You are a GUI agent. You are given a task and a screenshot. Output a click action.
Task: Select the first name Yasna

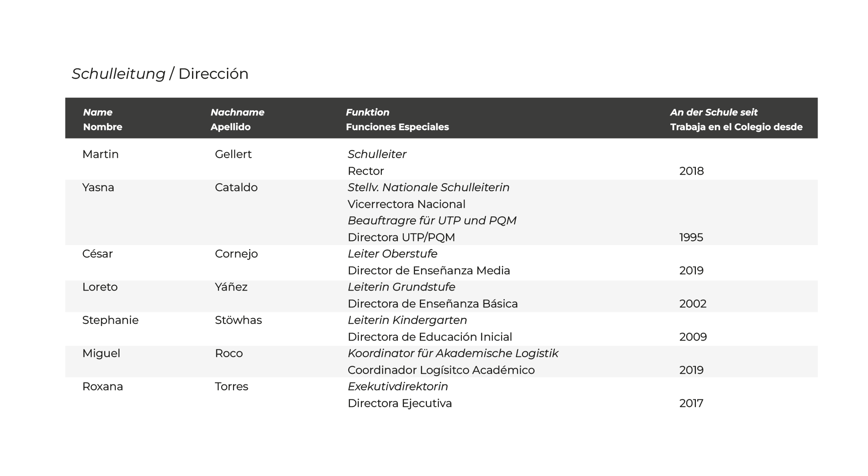pyautogui.click(x=98, y=188)
